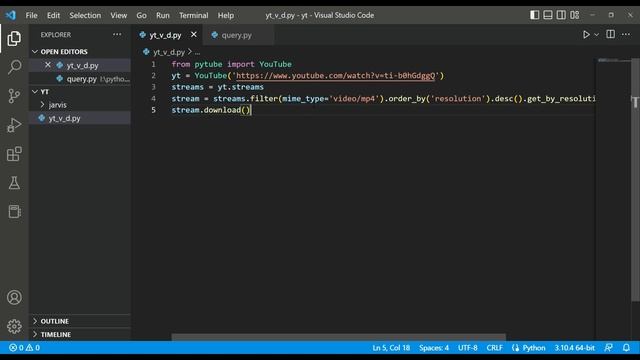Image resolution: width=640 pixels, height=360 pixels.
Task: Run the Python file with play button
Action: (586, 35)
